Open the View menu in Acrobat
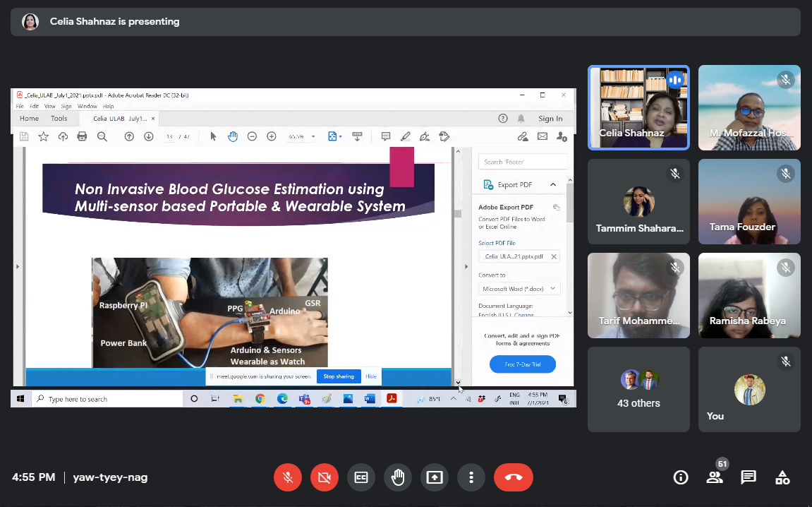The width and height of the screenshot is (812, 507). [x=50, y=106]
